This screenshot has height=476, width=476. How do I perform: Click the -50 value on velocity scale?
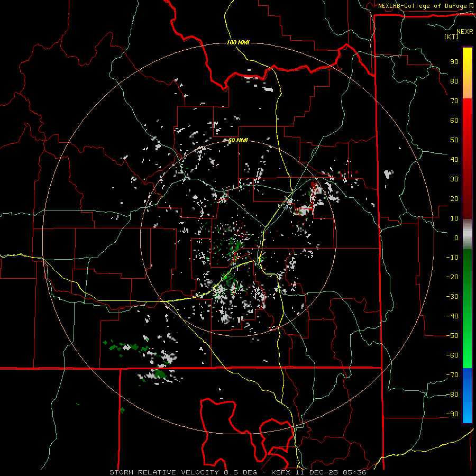coord(452,336)
